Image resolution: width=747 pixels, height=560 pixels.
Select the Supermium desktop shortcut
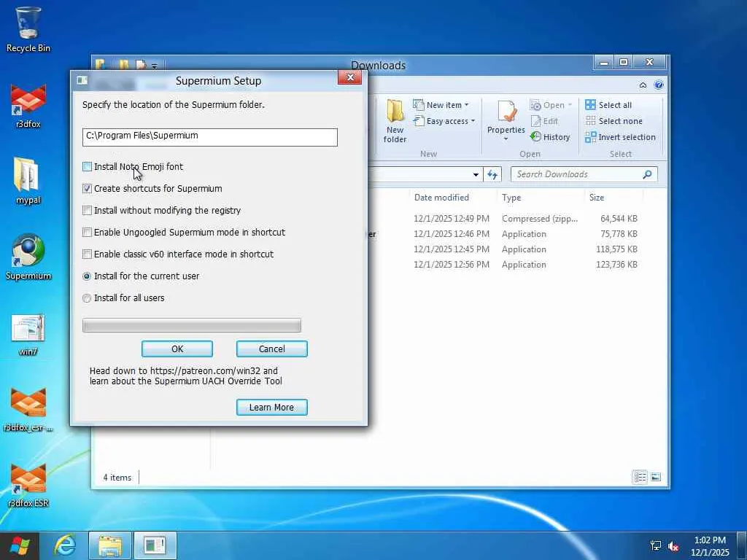pyautogui.click(x=28, y=257)
